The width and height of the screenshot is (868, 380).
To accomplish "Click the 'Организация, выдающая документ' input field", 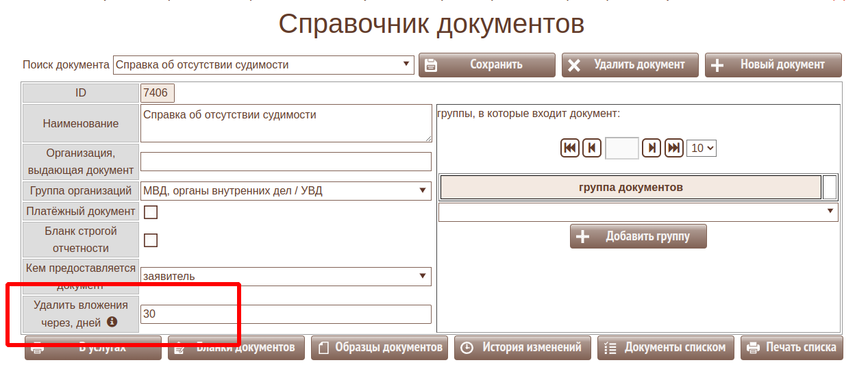I will 286,162.
